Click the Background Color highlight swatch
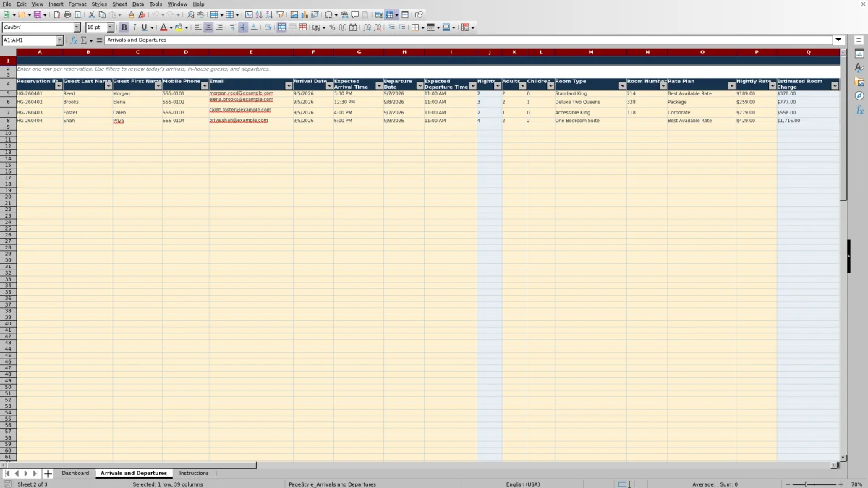The width and height of the screenshot is (868, 488). click(178, 27)
